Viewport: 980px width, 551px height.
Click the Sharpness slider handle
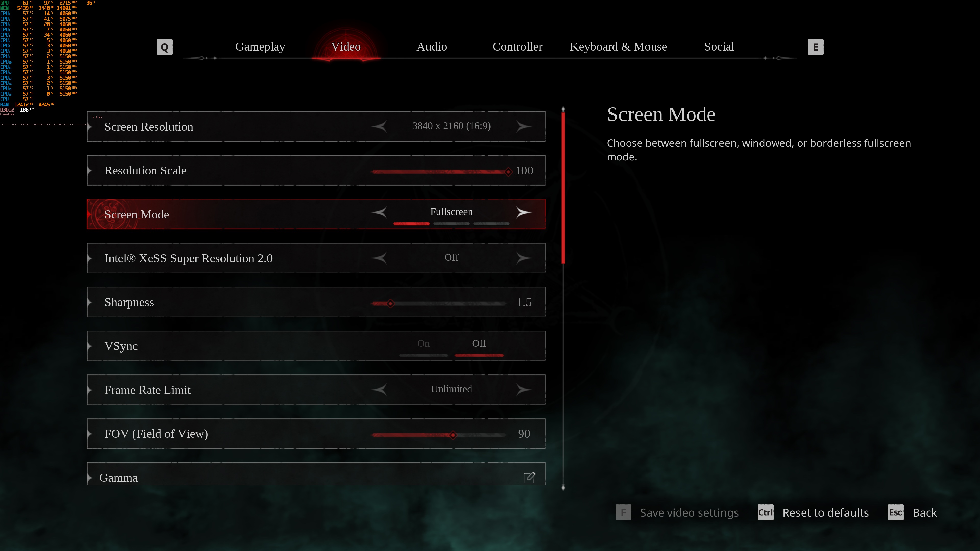coord(390,304)
